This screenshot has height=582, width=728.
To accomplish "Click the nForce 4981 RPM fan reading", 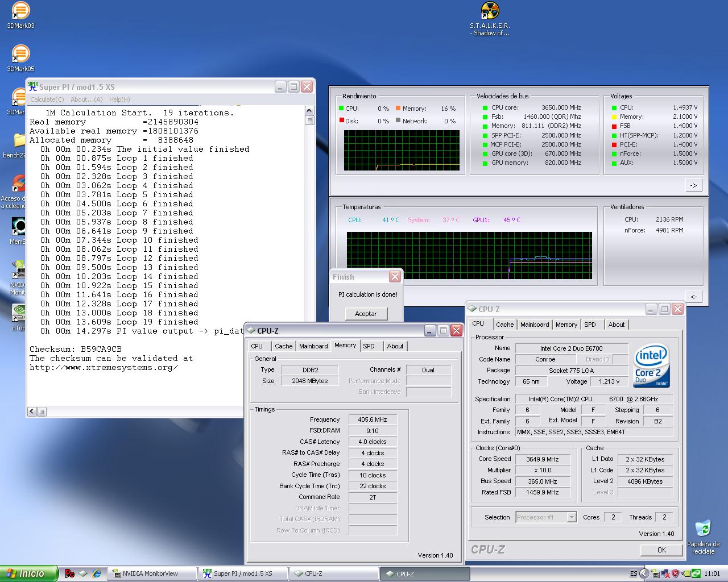I will pos(669,230).
